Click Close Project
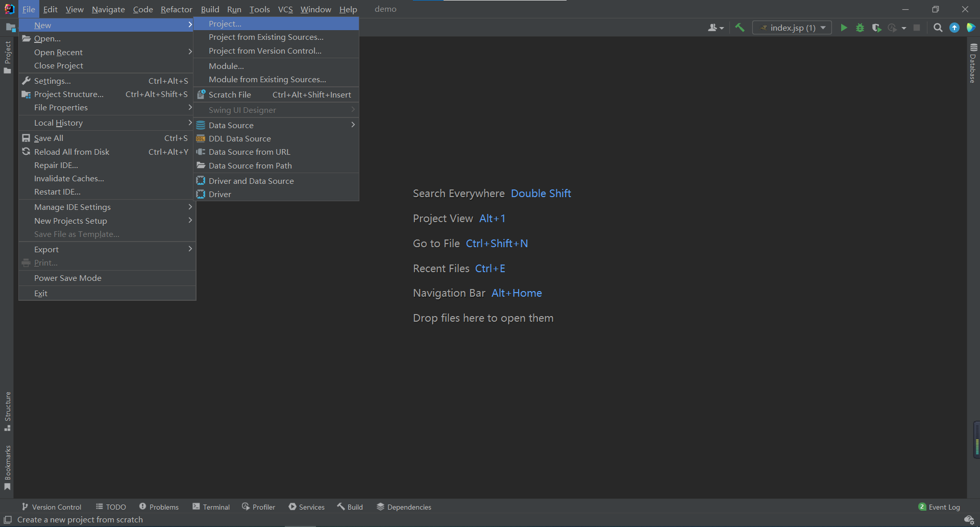 coord(107,65)
